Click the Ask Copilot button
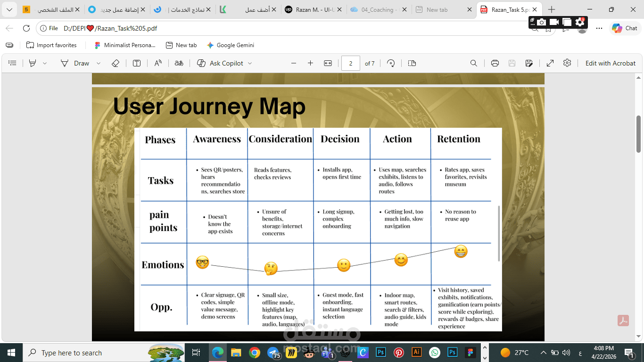 220,63
